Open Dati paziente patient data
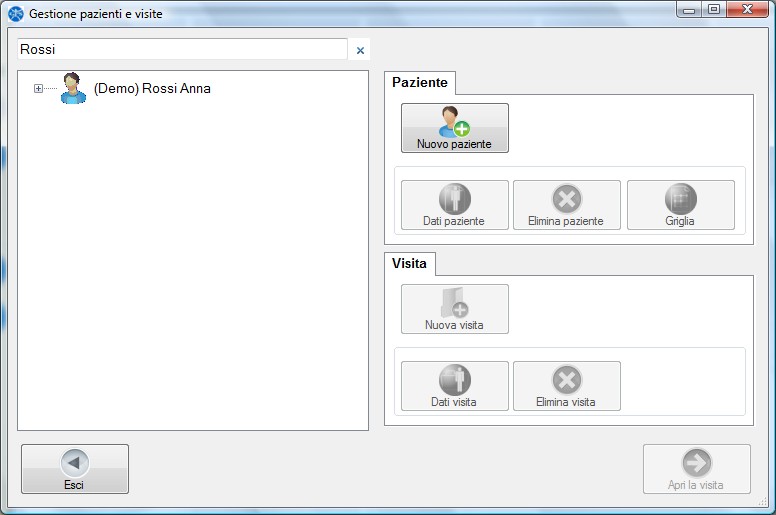776x515 pixels. [x=454, y=199]
